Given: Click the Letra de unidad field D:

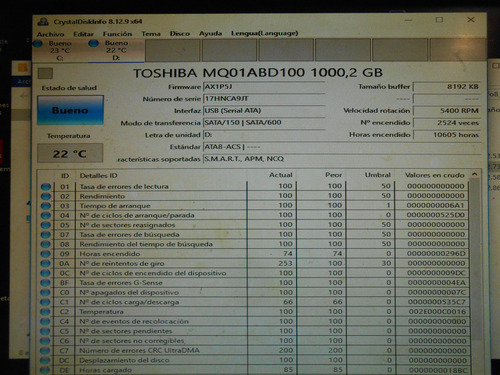Looking at the screenshot, I should (x=264, y=135).
